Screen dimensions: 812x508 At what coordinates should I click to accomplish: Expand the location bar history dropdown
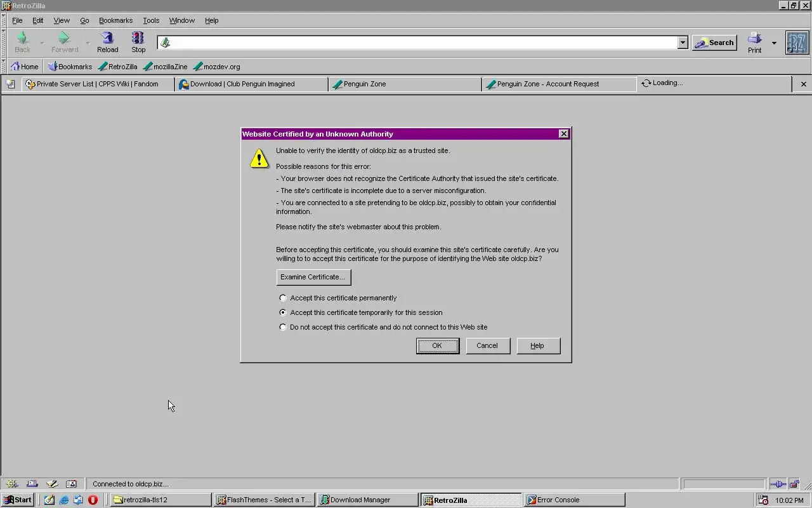point(683,43)
